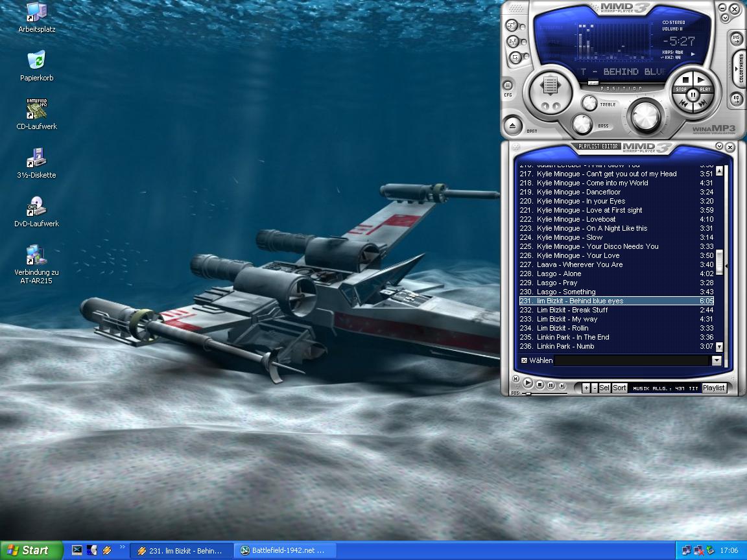Screen dimensions: 747x560
Task: Click the plus add button in the playlist editor
Action: [x=586, y=388]
